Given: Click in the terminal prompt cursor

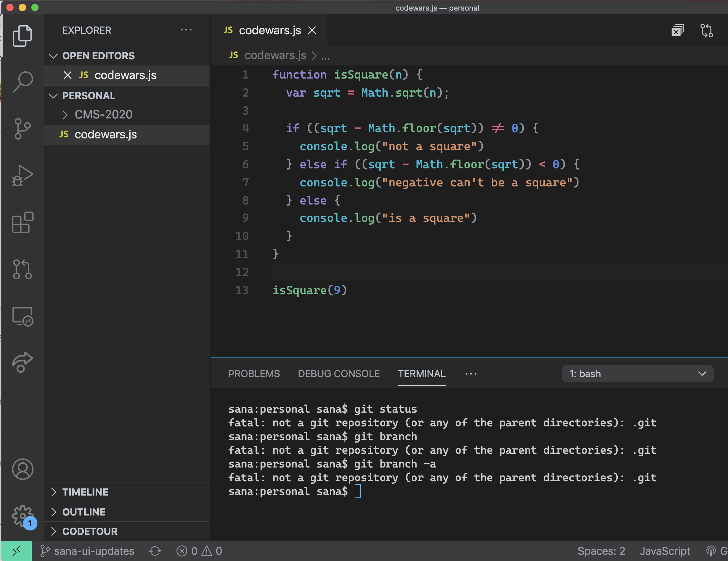Looking at the screenshot, I should point(358,491).
